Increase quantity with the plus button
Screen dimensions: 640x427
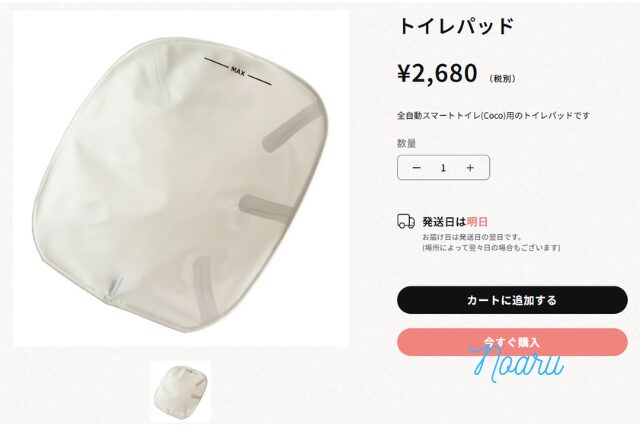(x=470, y=168)
